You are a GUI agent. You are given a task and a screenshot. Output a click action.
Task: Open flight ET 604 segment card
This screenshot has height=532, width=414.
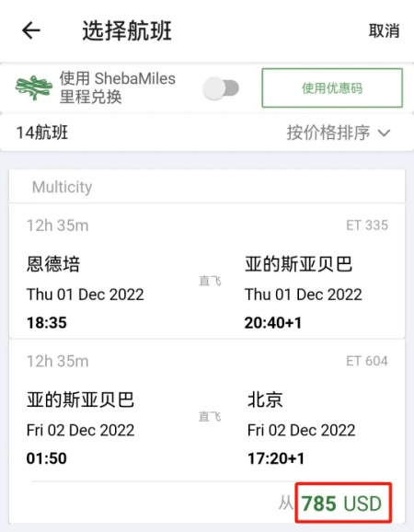[207, 410]
